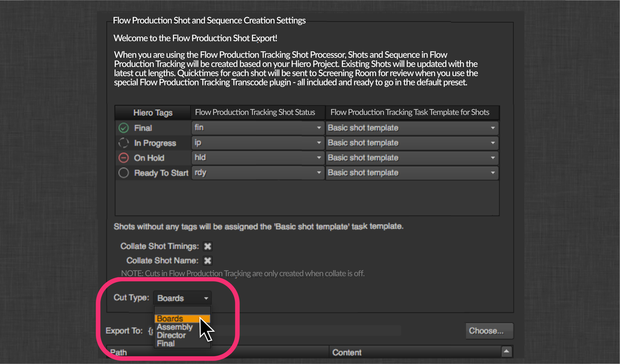Click the 'Collate Shot Name:' label
Screen dimensions: 620x364
click(162, 260)
